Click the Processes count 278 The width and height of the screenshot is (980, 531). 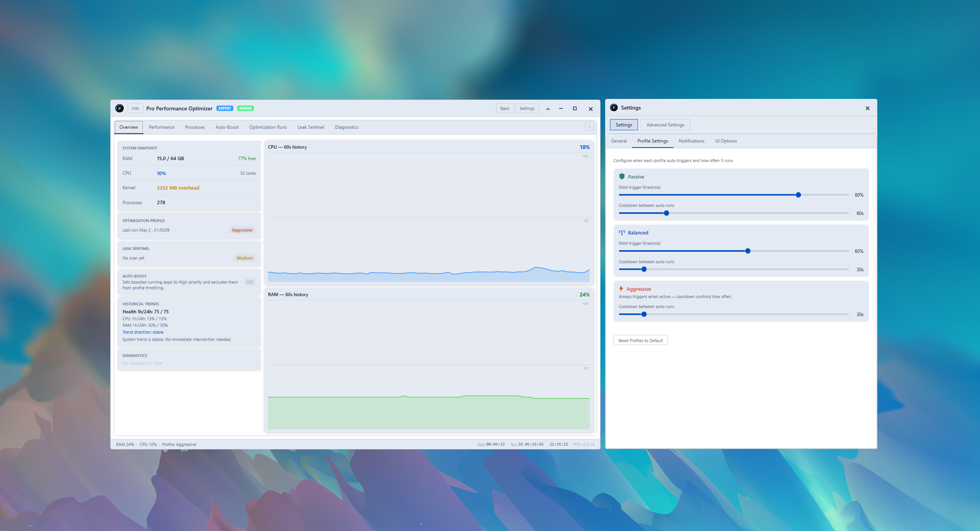[161, 203]
